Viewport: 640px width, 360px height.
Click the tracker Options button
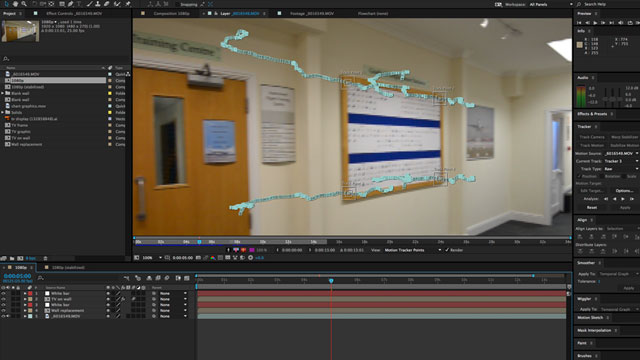point(624,191)
